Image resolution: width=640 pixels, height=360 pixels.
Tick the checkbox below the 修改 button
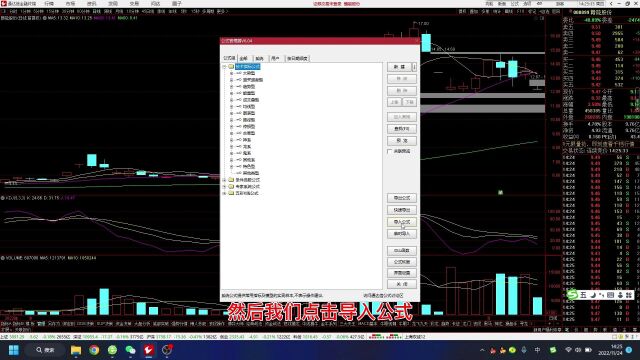tap(390, 151)
